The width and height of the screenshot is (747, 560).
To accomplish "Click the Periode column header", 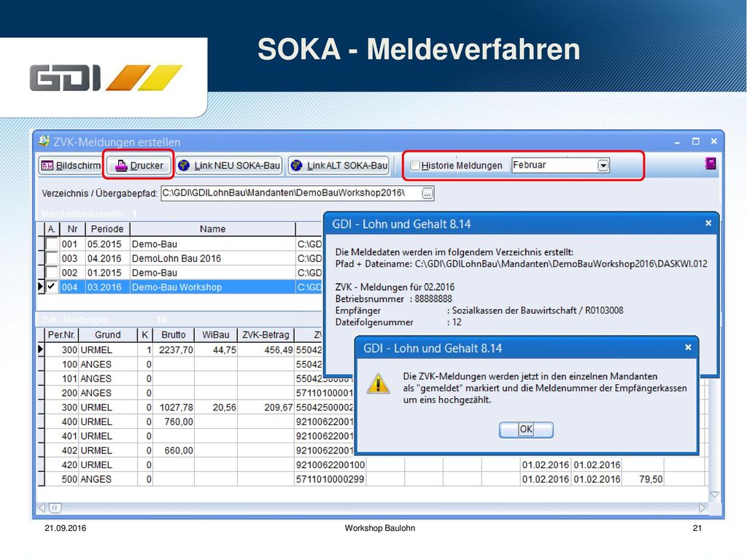I will (x=107, y=229).
